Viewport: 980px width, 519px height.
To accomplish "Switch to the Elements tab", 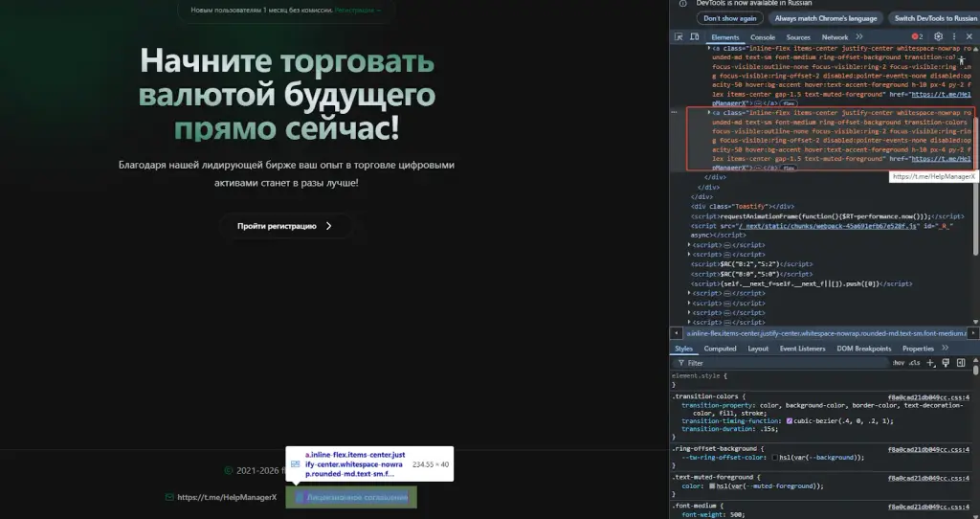I will point(725,37).
